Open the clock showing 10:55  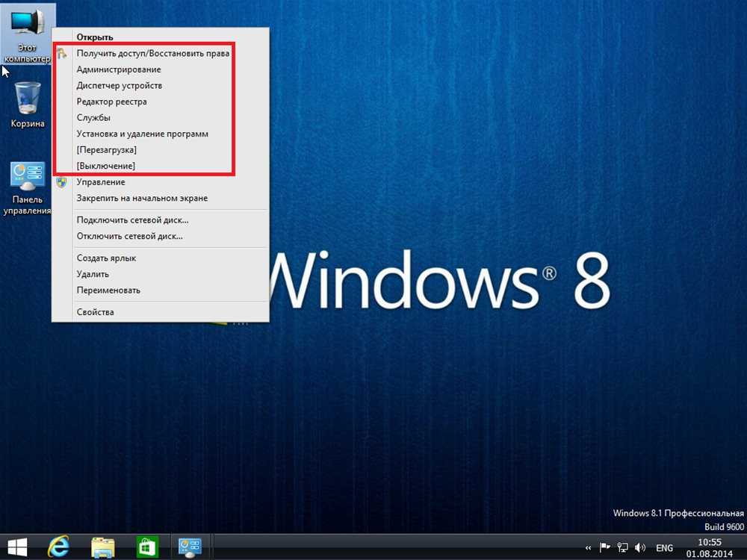coord(710,547)
